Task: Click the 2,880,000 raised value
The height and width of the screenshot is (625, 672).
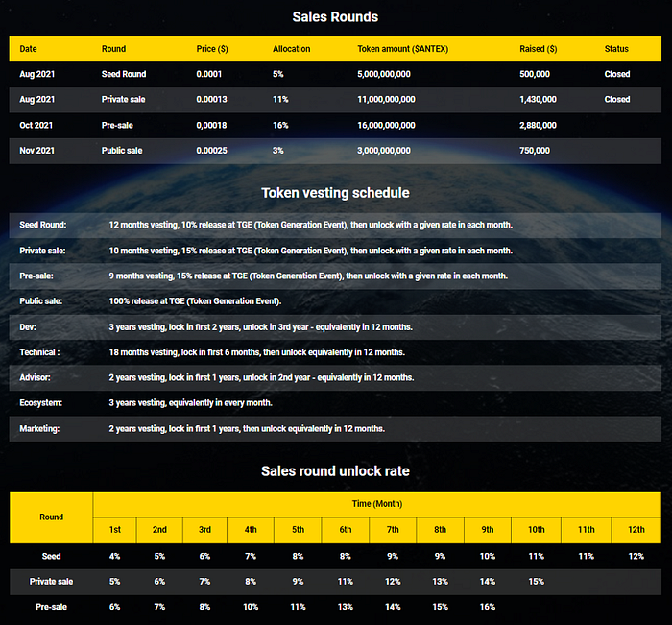Action: (538, 125)
